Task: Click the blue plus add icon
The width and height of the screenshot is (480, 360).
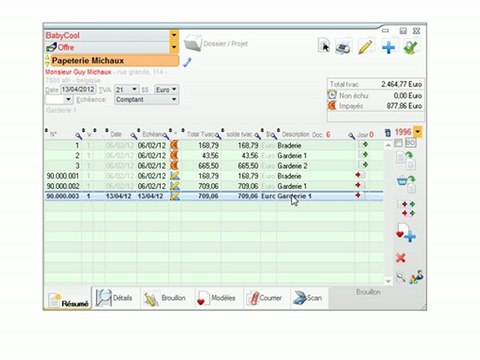Action: click(x=388, y=47)
